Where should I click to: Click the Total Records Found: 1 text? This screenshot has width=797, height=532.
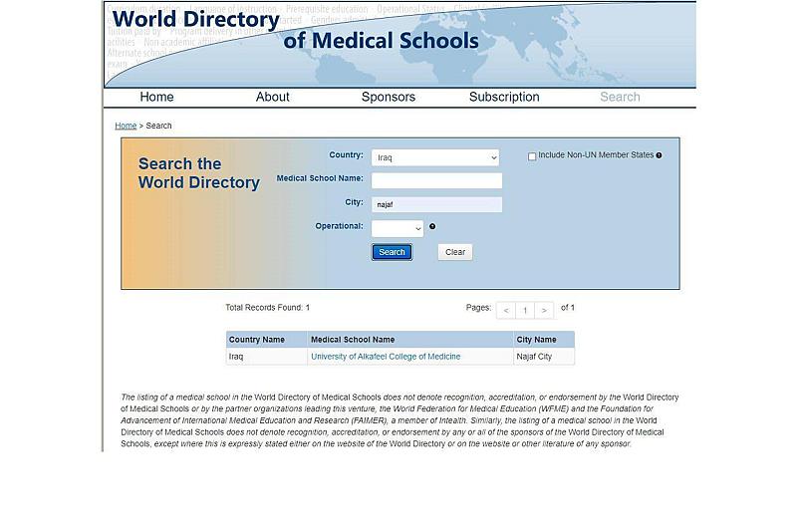pos(267,308)
